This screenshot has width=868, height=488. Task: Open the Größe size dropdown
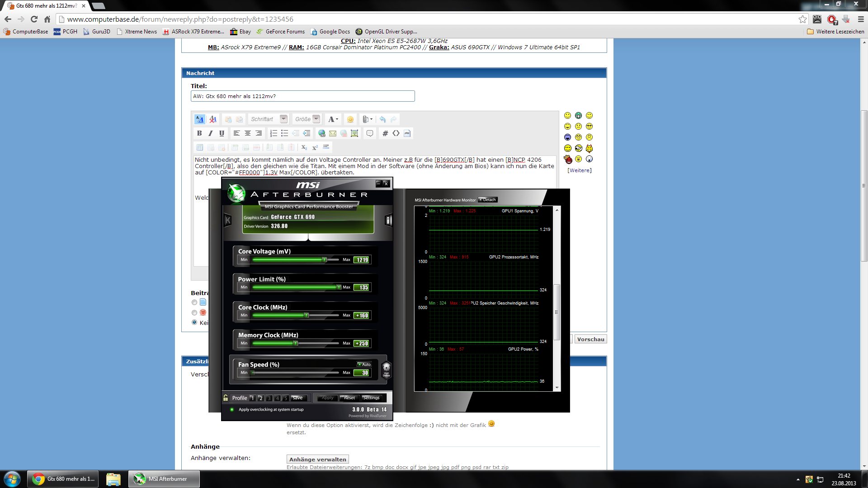pyautogui.click(x=316, y=119)
